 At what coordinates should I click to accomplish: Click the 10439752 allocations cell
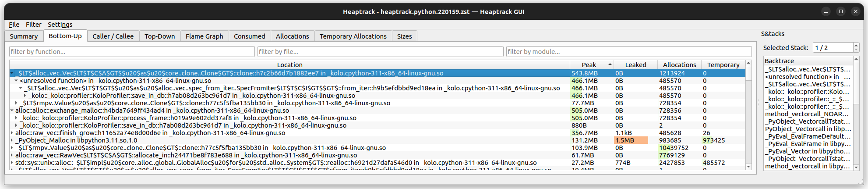[x=679, y=148]
